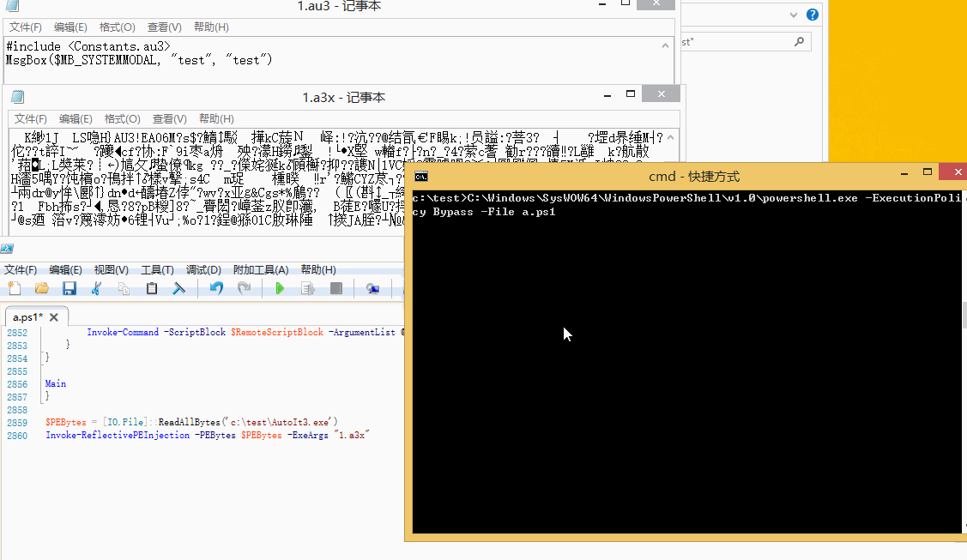The height and width of the screenshot is (560, 967).
Task: Redo the last undone edit
Action: tap(243, 288)
